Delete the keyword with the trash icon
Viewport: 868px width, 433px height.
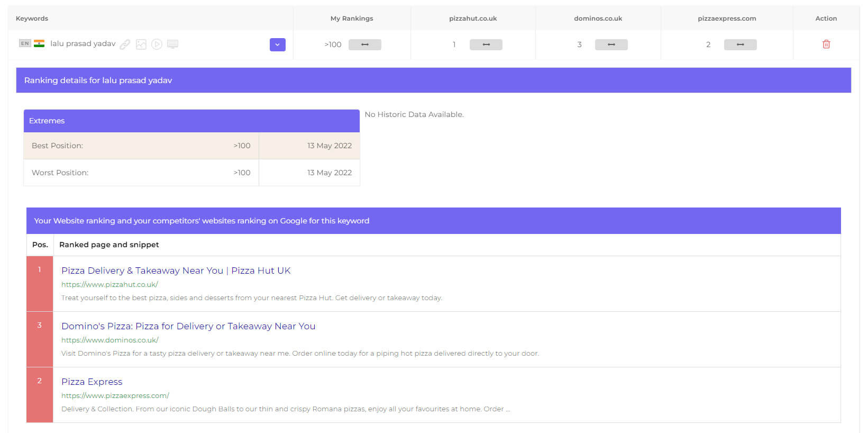point(826,44)
